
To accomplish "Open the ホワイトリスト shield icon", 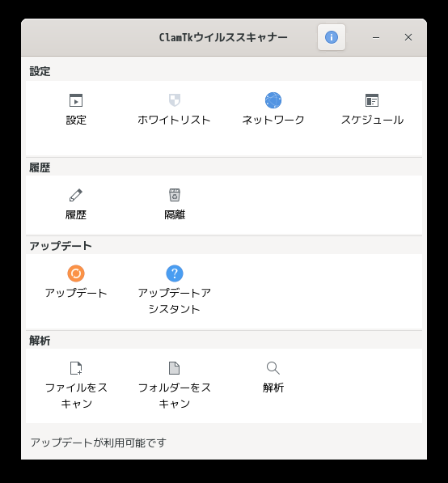I will point(175,100).
